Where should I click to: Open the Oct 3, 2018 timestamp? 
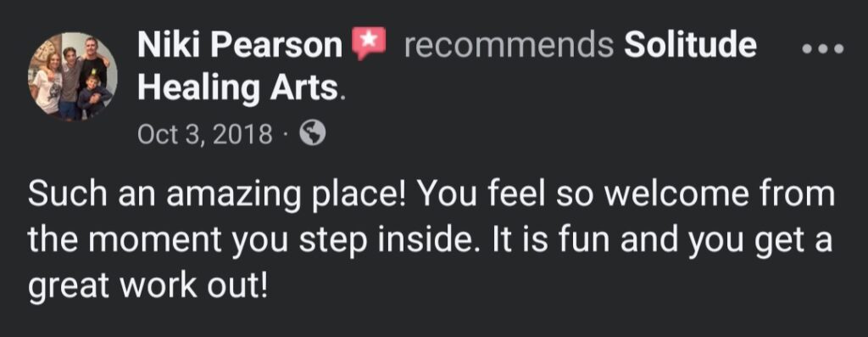tap(205, 134)
